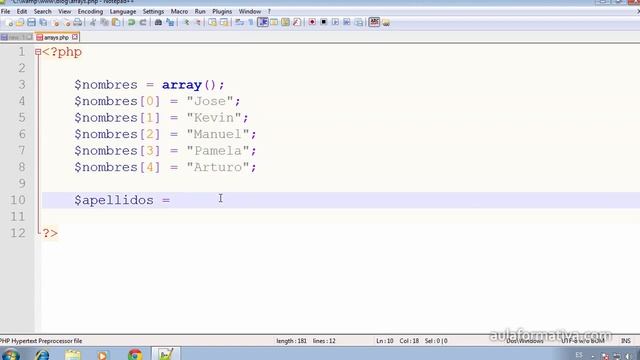Switch to the arrays.php tab

56,37
